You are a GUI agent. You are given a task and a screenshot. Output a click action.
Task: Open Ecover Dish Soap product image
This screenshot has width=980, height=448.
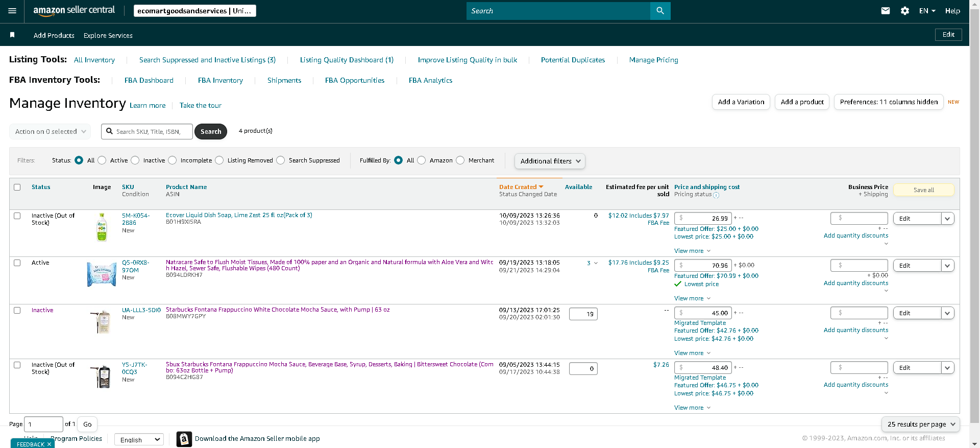pyautogui.click(x=102, y=227)
